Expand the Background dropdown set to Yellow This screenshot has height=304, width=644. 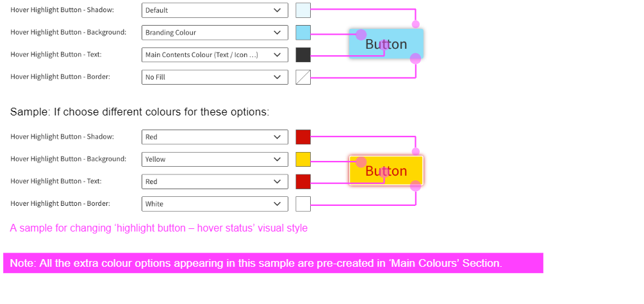coord(215,159)
